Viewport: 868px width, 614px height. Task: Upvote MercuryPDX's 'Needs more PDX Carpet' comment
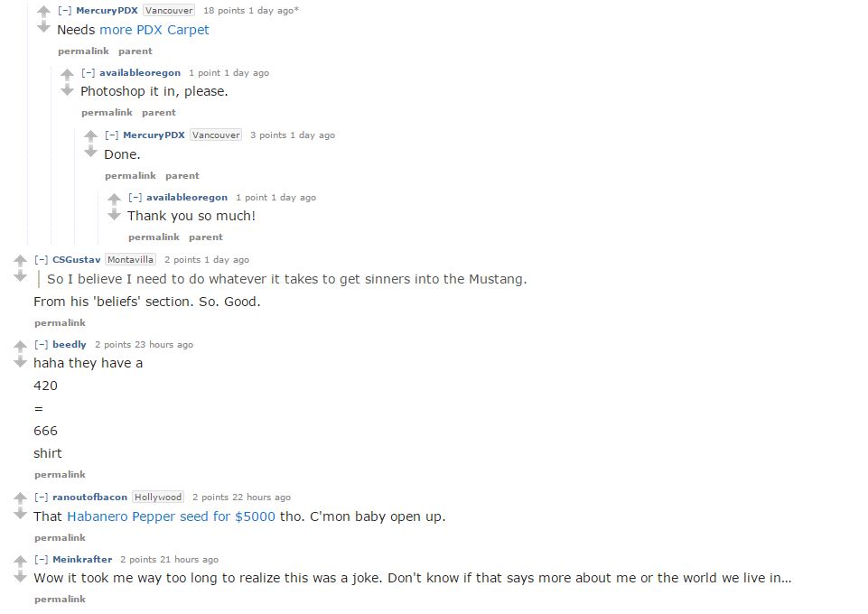click(43, 11)
